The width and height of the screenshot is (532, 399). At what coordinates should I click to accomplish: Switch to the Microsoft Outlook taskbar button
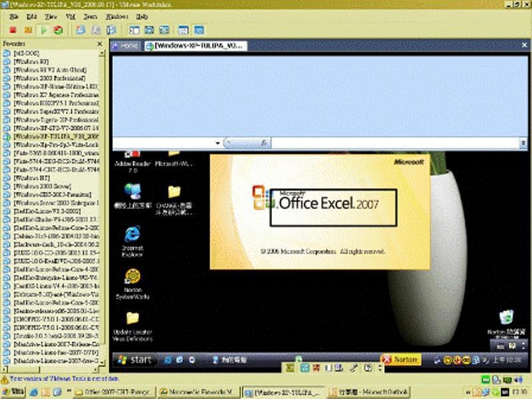(x=368, y=392)
